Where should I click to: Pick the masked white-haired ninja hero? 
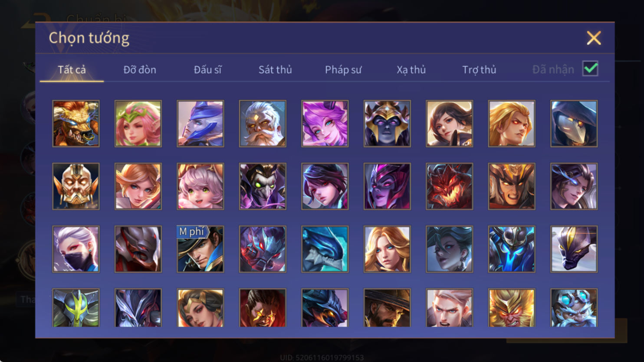76,249
